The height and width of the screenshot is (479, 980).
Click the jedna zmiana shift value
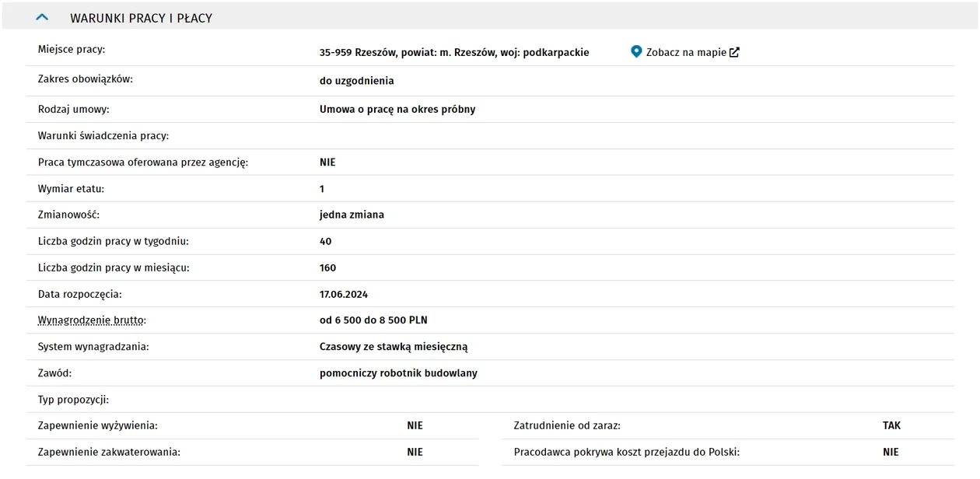tap(352, 215)
